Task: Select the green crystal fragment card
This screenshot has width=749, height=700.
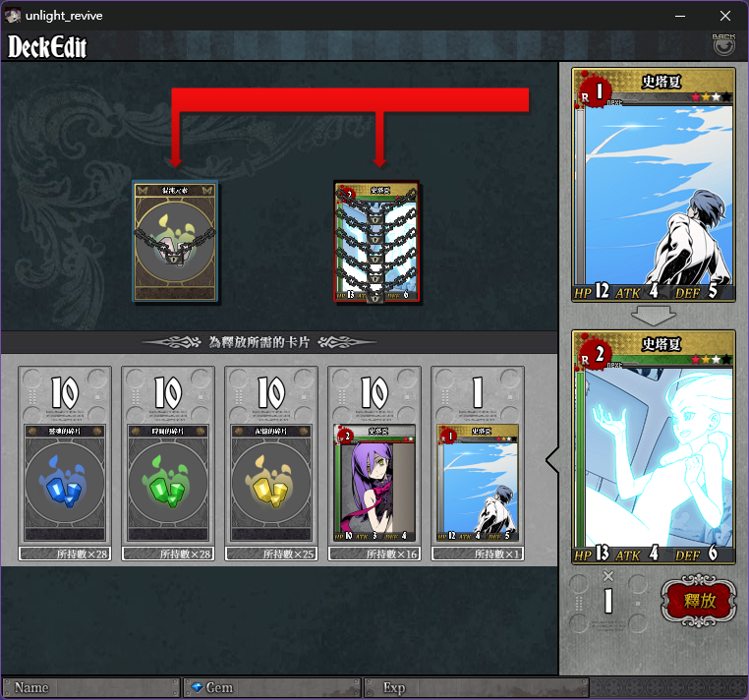Action: 168,483
